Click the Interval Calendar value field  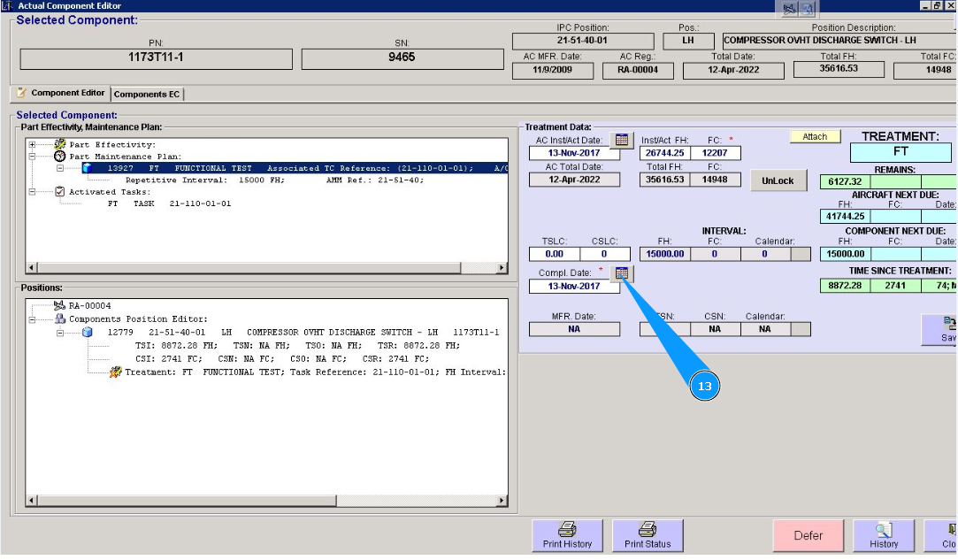(x=765, y=254)
